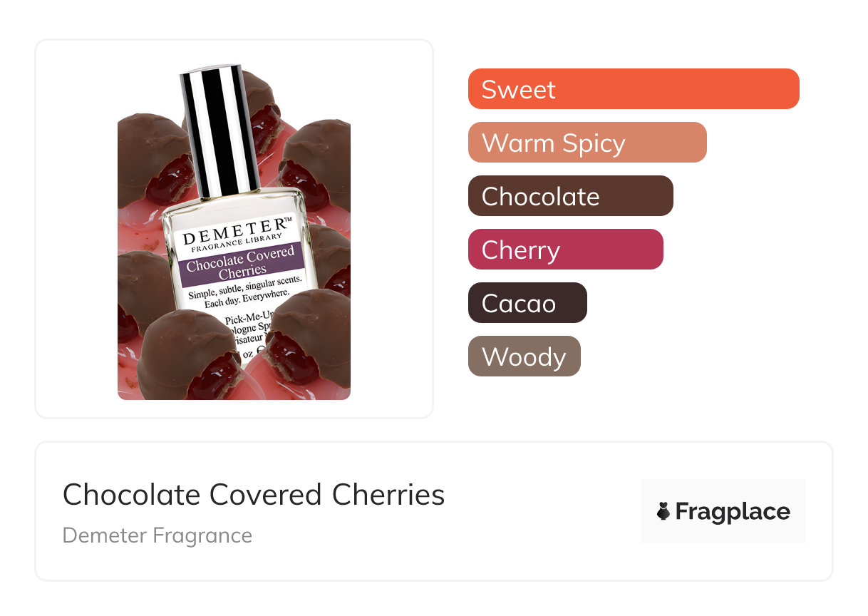Click the Fragplace logo box
The width and height of the screenshot is (868, 616).
(723, 511)
